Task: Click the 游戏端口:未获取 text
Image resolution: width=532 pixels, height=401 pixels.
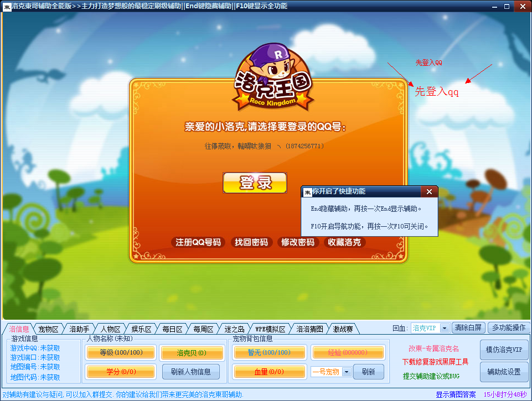Action: click(35, 357)
